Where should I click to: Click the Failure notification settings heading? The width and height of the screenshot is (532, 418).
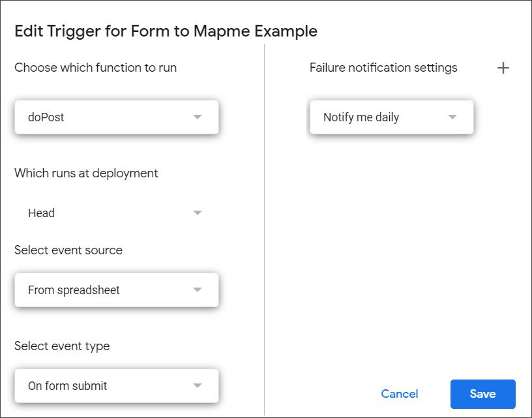click(x=383, y=67)
